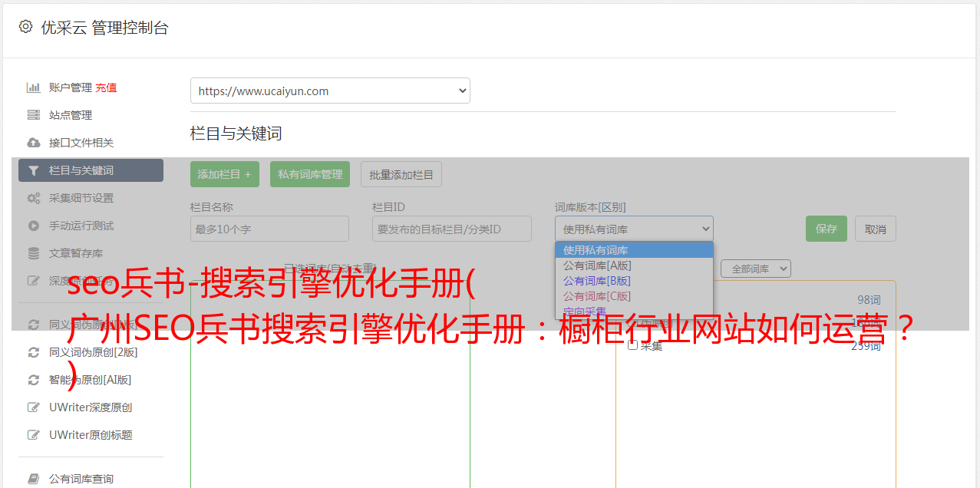Click the refresh icon for 同义词伪原创[2版]
This screenshot has width=980, height=488.
tap(34, 352)
